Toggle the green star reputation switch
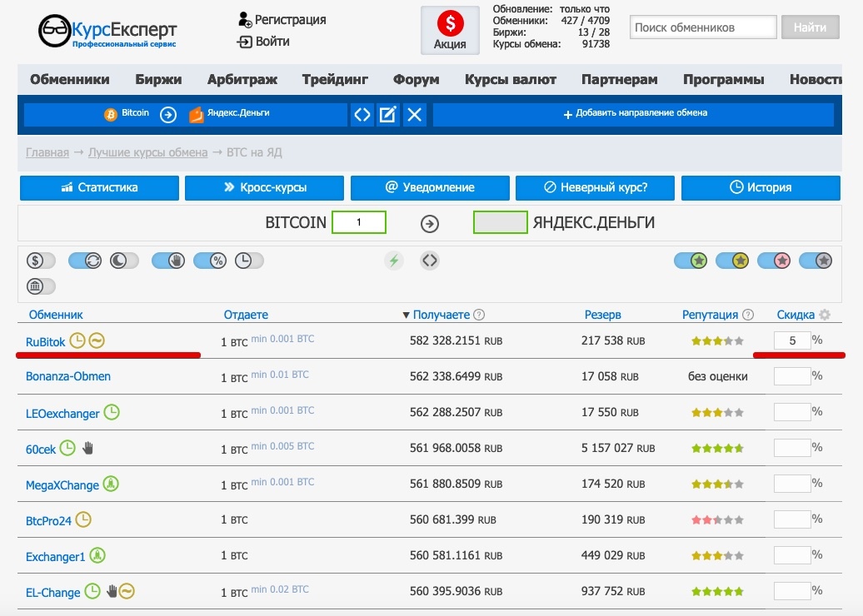This screenshot has width=863, height=616. pos(691,261)
